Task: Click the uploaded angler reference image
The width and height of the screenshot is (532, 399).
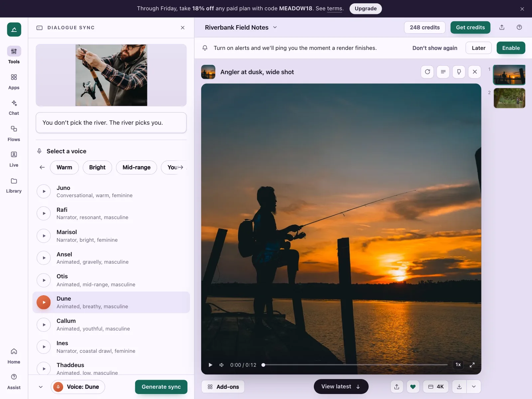Action: click(111, 75)
